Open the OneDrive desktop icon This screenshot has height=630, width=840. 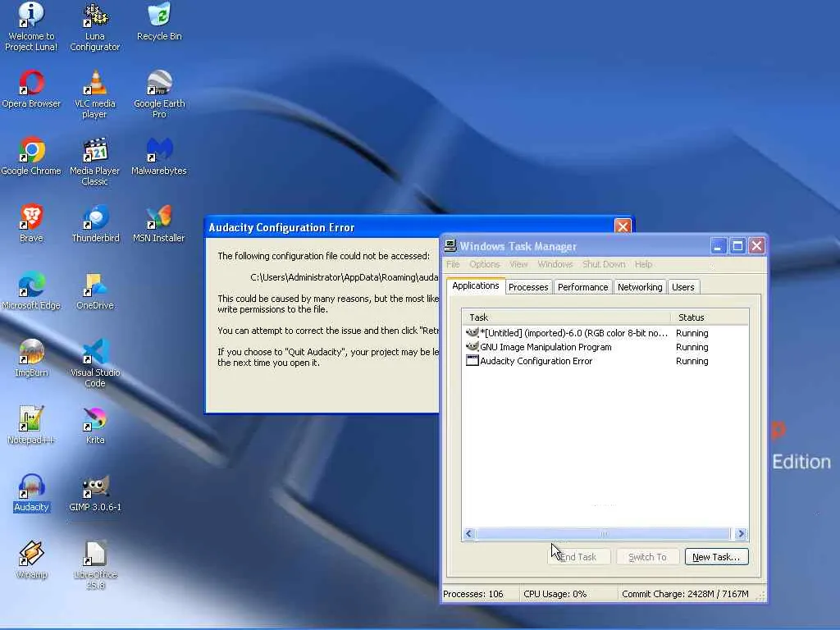95,291
